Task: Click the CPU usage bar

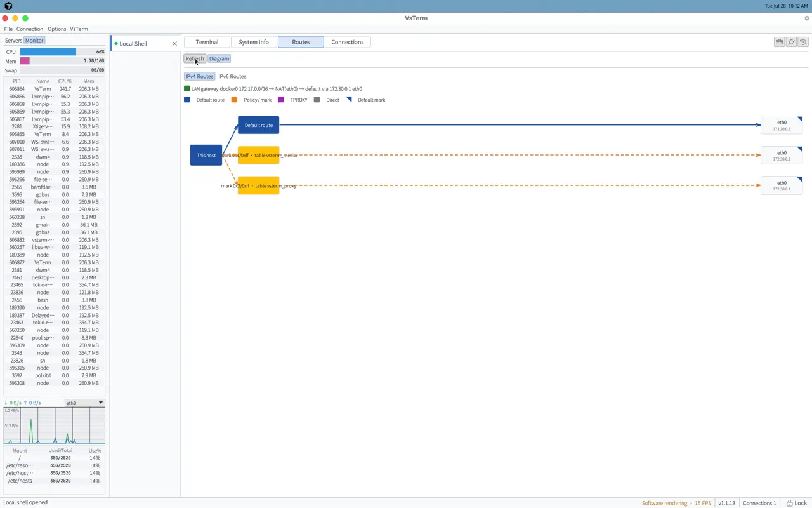Action: [x=62, y=52]
